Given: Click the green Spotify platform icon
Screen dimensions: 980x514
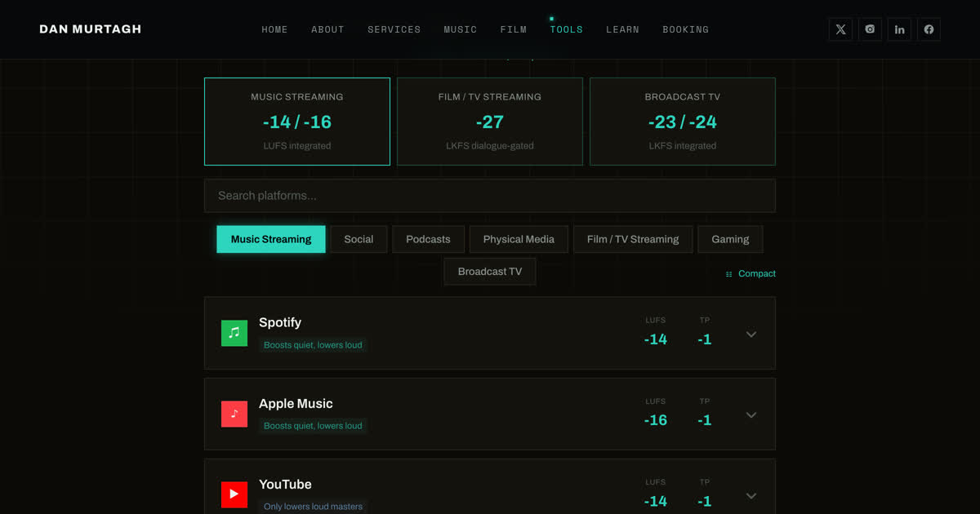Looking at the screenshot, I should (234, 333).
